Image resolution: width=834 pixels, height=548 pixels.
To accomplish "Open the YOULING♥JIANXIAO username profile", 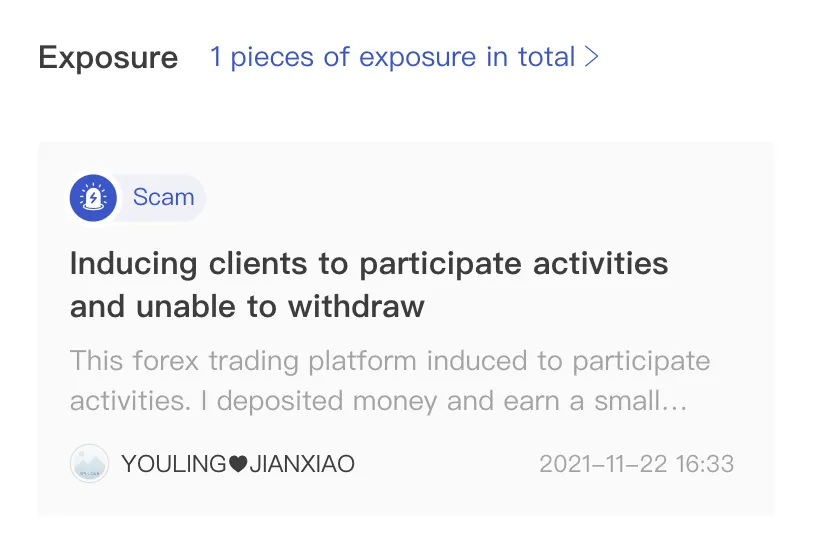I will click(238, 464).
